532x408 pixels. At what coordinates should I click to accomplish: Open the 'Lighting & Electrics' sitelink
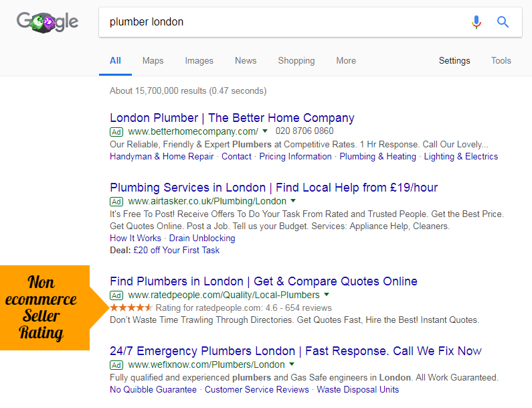pyautogui.click(x=461, y=157)
